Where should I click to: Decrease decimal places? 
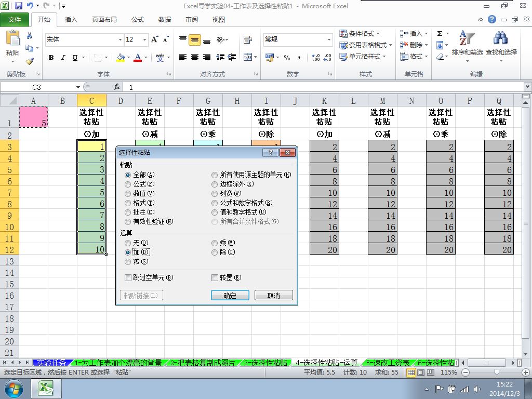[x=327, y=58]
